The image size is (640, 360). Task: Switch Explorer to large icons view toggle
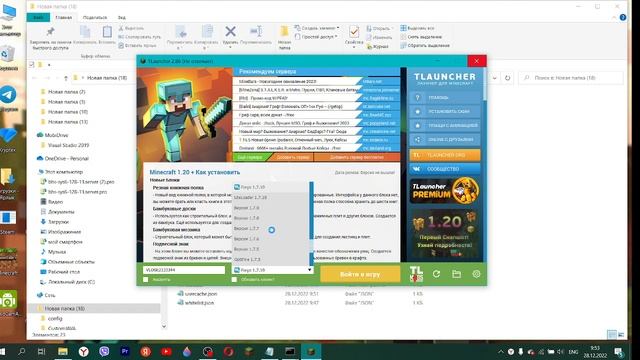[621, 335]
